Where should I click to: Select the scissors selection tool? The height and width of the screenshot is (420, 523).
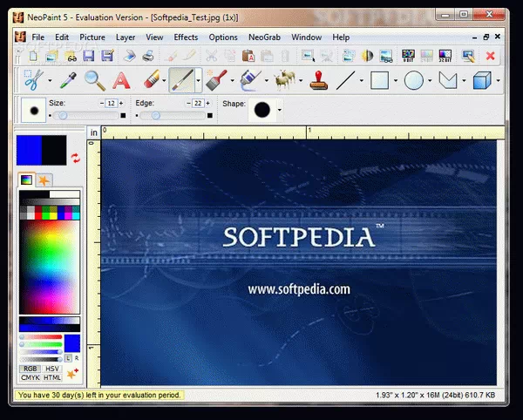33,80
